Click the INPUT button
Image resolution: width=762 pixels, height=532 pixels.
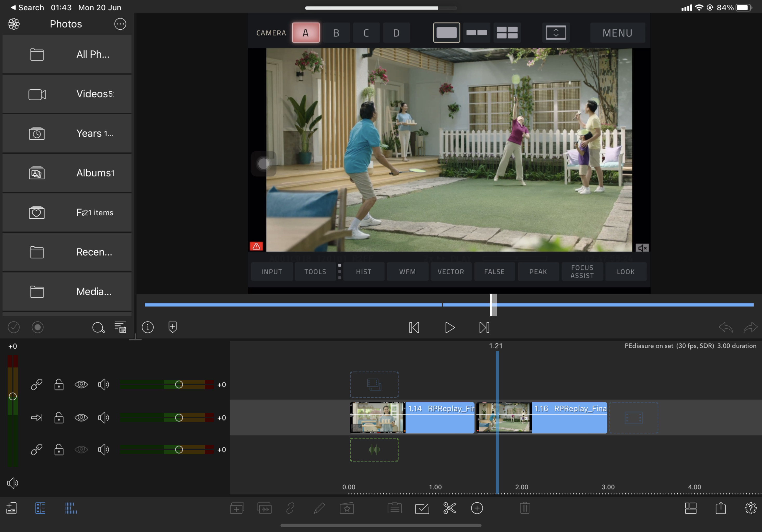click(272, 272)
